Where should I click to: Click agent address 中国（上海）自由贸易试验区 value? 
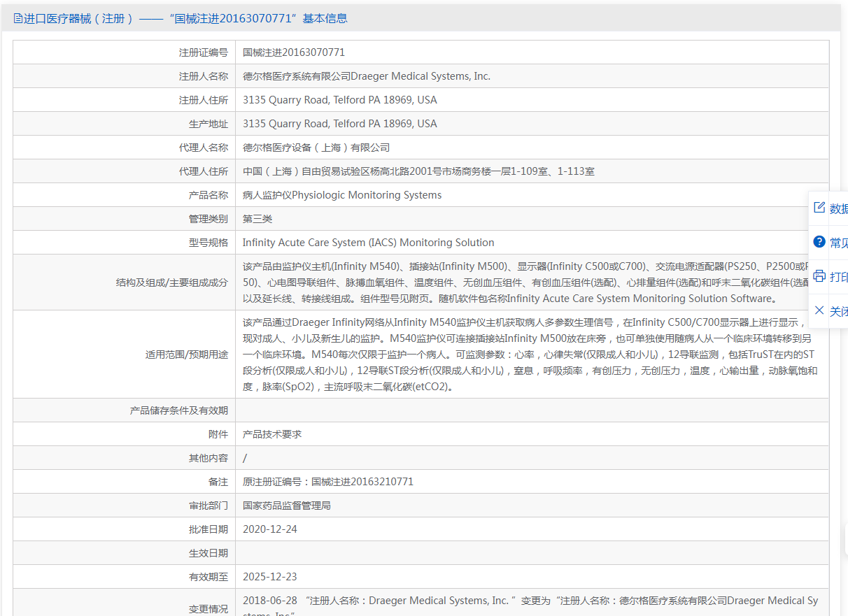pos(418,171)
